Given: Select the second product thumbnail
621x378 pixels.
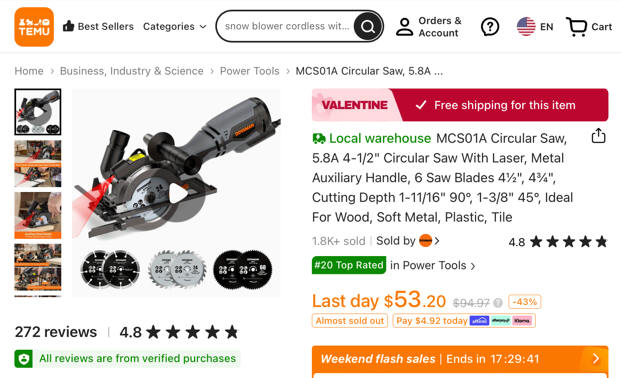Looking at the screenshot, I should click(x=38, y=163).
